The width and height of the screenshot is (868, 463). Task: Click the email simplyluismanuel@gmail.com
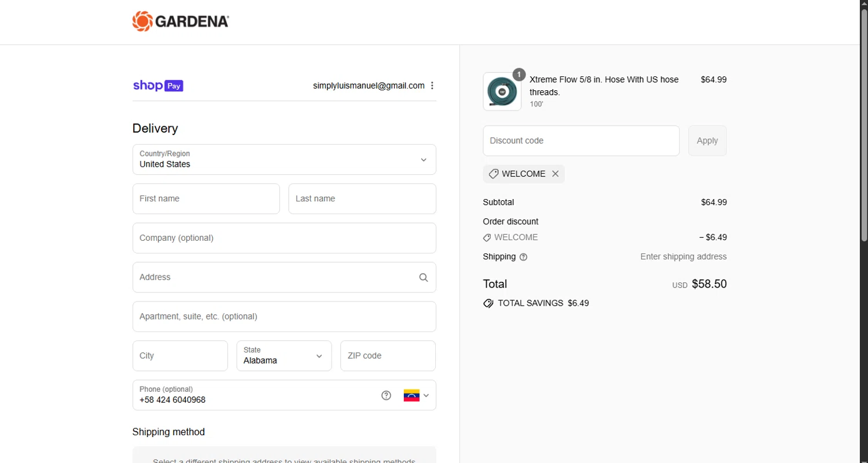tap(369, 86)
